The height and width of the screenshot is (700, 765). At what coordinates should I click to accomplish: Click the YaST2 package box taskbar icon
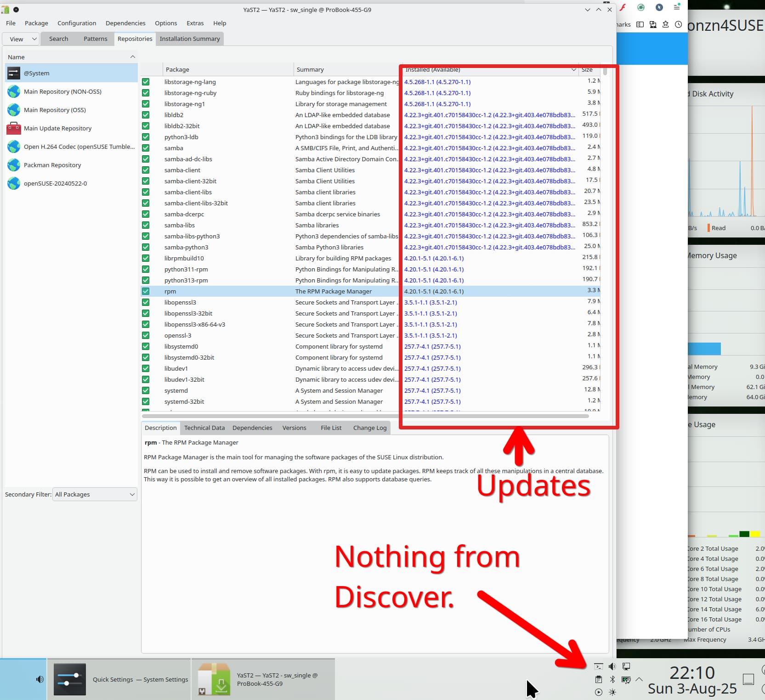214,679
